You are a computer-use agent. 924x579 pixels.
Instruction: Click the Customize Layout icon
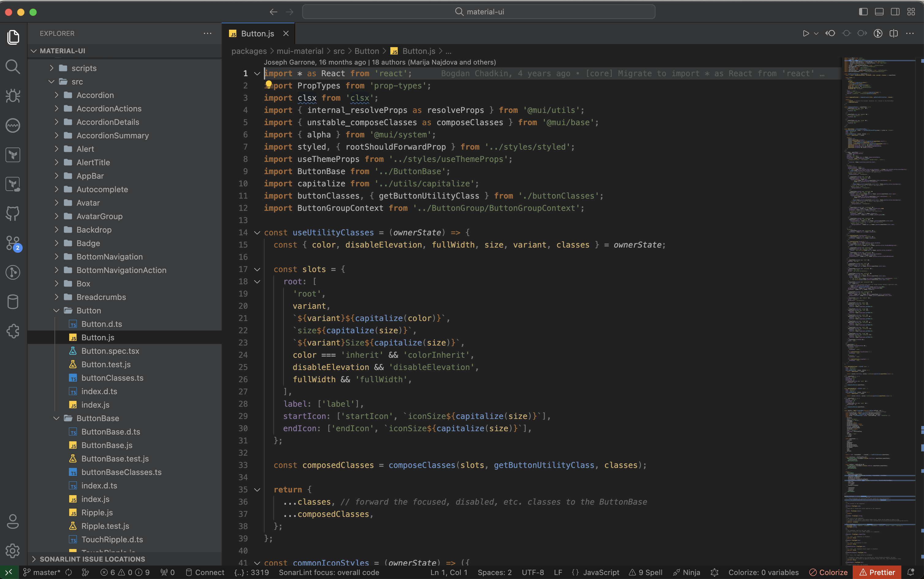point(911,12)
